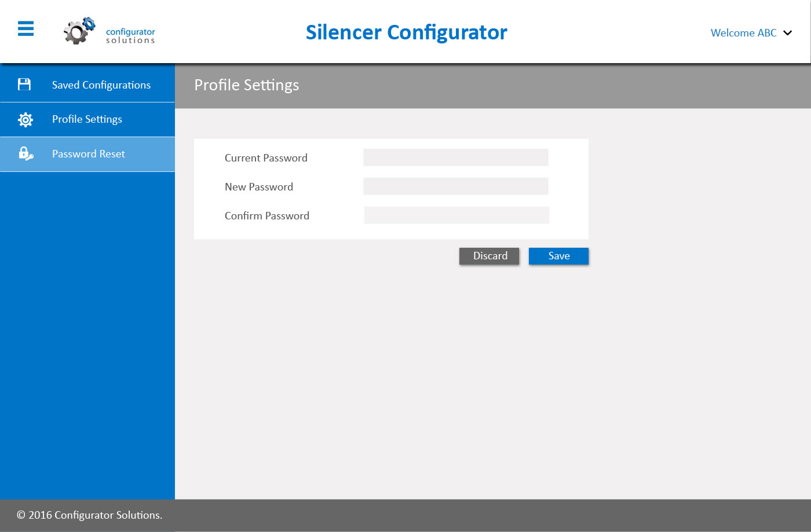Select Password Reset in the sidebar
The width and height of the screenshot is (811, 532).
pyautogui.click(x=87, y=154)
